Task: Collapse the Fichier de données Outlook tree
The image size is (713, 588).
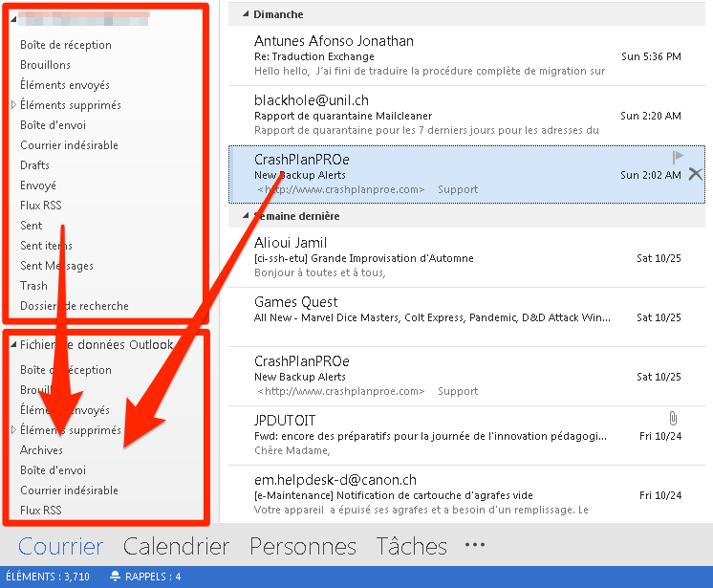Action: click(12, 345)
